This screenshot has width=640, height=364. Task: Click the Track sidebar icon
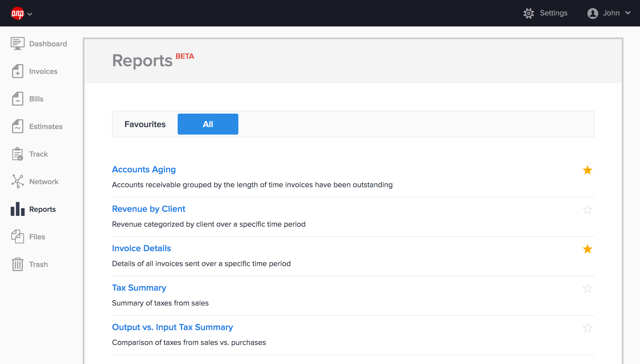[18, 154]
